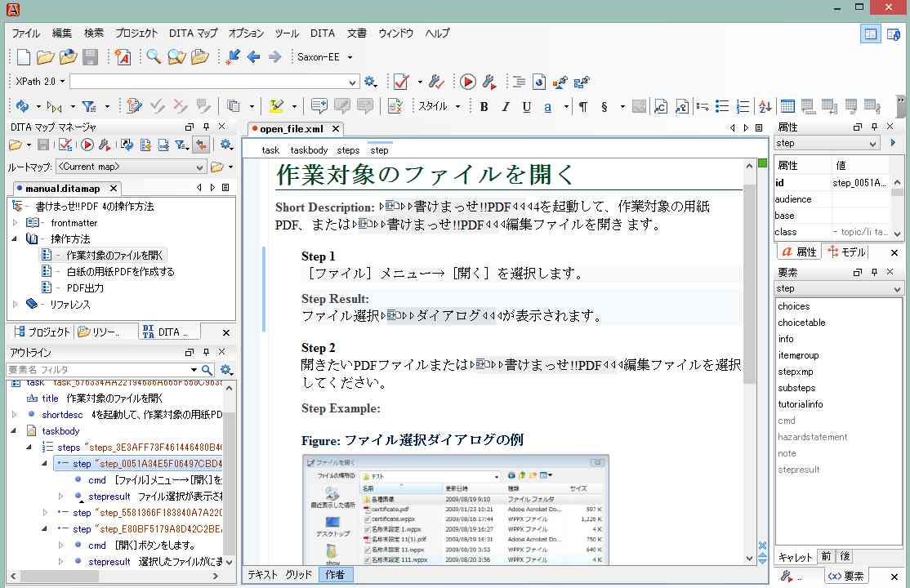910x588 pixels.
Task: Click the Find/Replace magnifier icon
Action: 154,57
